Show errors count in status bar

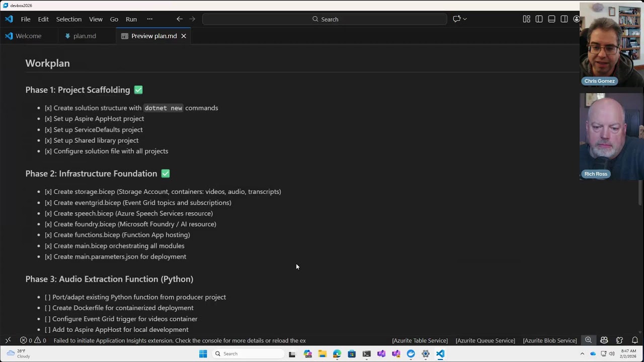click(x=26, y=340)
